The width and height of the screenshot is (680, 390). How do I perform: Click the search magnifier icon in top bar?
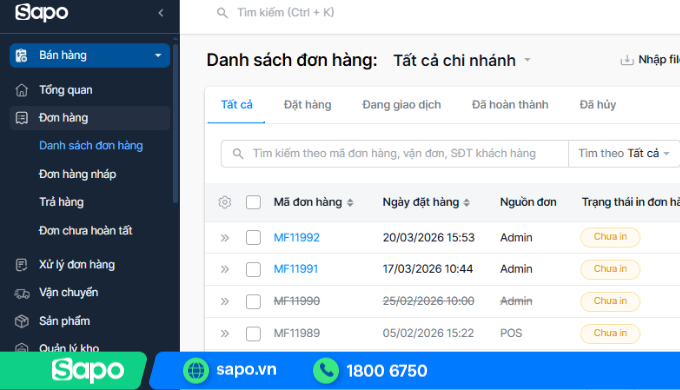pos(222,13)
